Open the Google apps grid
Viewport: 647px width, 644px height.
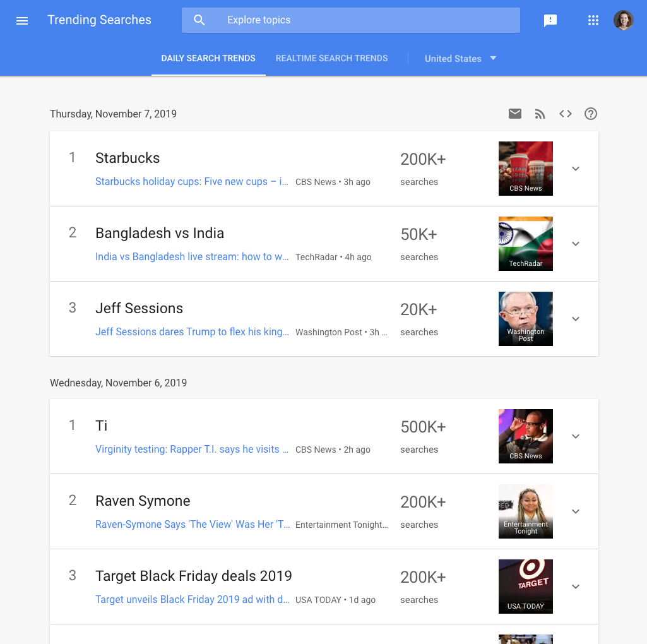pos(593,20)
